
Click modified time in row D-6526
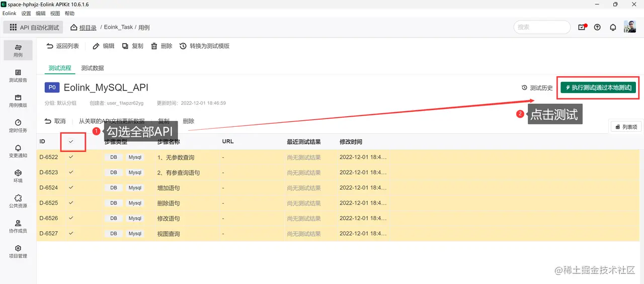(x=363, y=218)
